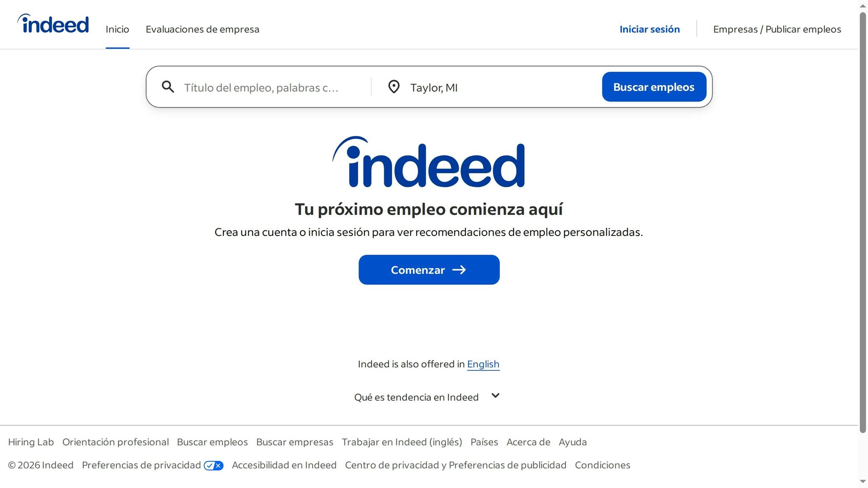The image size is (868, 488).
Task: Click the location field showing Taylor, MI
Action: (500, 88)
